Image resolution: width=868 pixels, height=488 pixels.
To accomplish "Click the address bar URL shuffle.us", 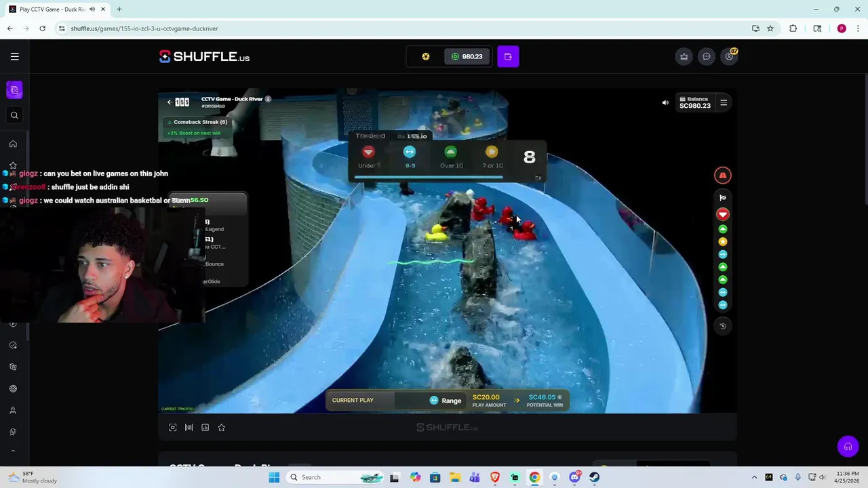I will [144, 28].
